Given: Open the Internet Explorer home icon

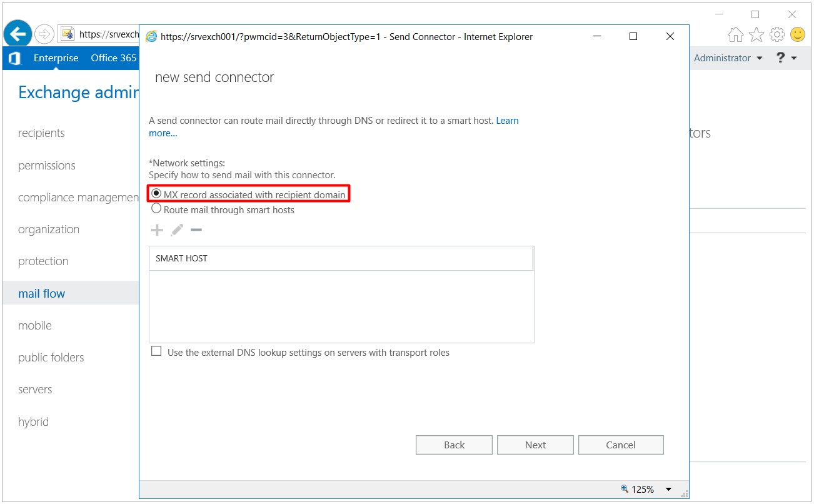Looking at the screenshot, I should (x=736, y=34).
